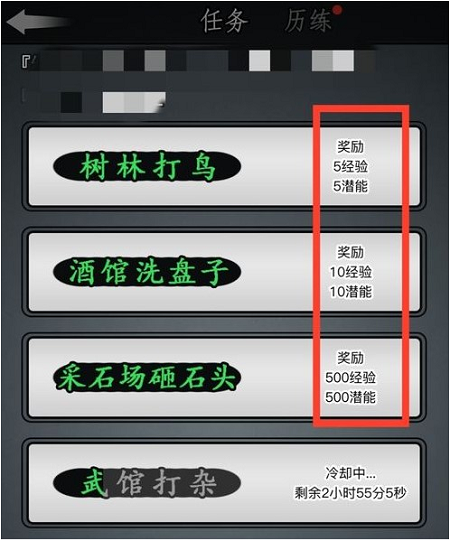
Task: Open the 历练 tab
Action: click(308, 21)
